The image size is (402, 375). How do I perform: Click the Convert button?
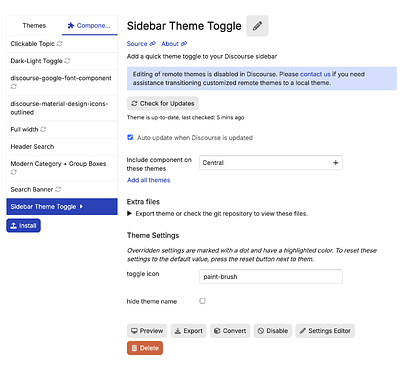pos(230,331)
